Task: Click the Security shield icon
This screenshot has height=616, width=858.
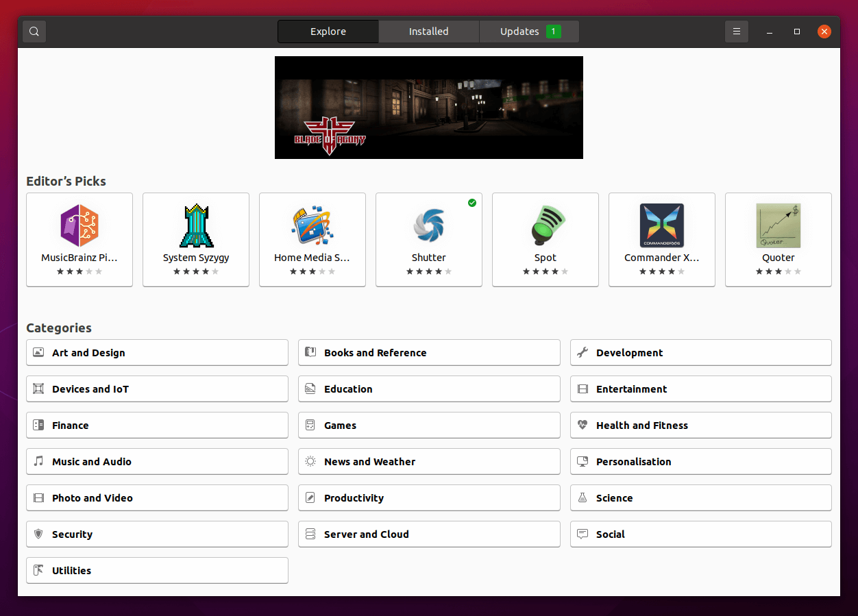Action: [38, 534]
